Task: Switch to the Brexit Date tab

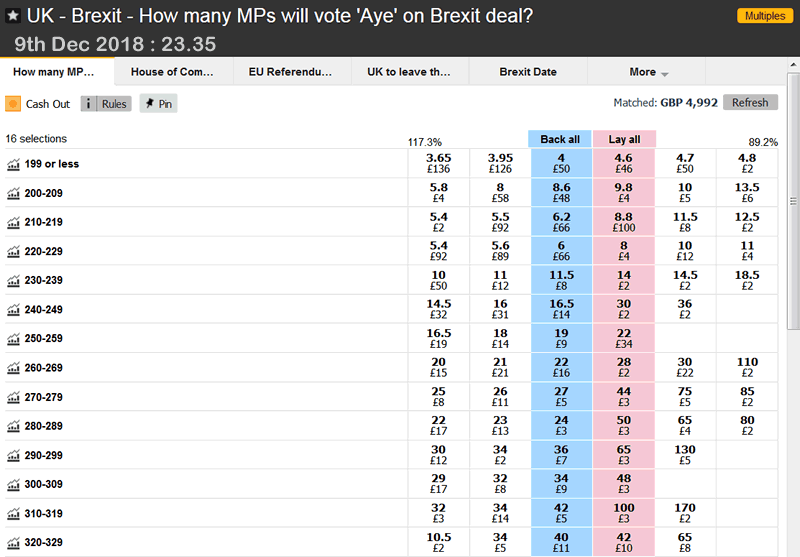Action: pos(528,72)
